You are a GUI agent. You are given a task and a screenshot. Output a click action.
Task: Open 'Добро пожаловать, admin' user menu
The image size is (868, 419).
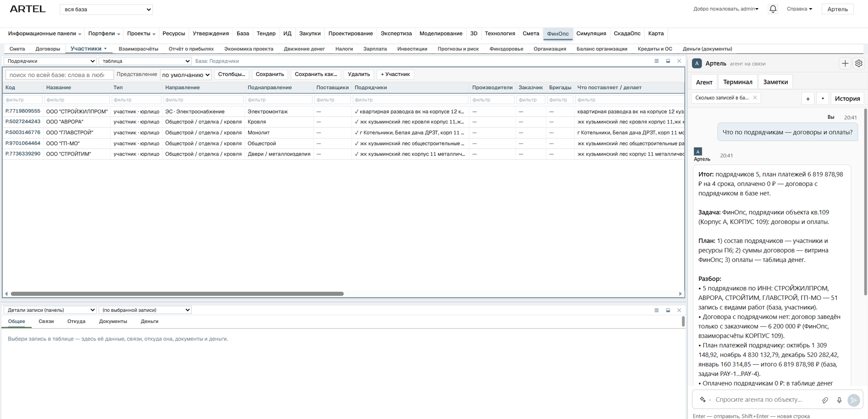tap(726, 9)
